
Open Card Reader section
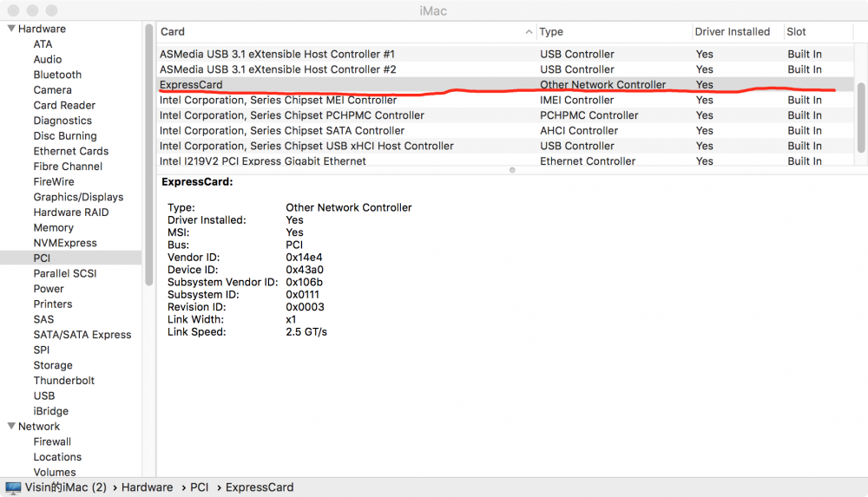click(64, 105)
